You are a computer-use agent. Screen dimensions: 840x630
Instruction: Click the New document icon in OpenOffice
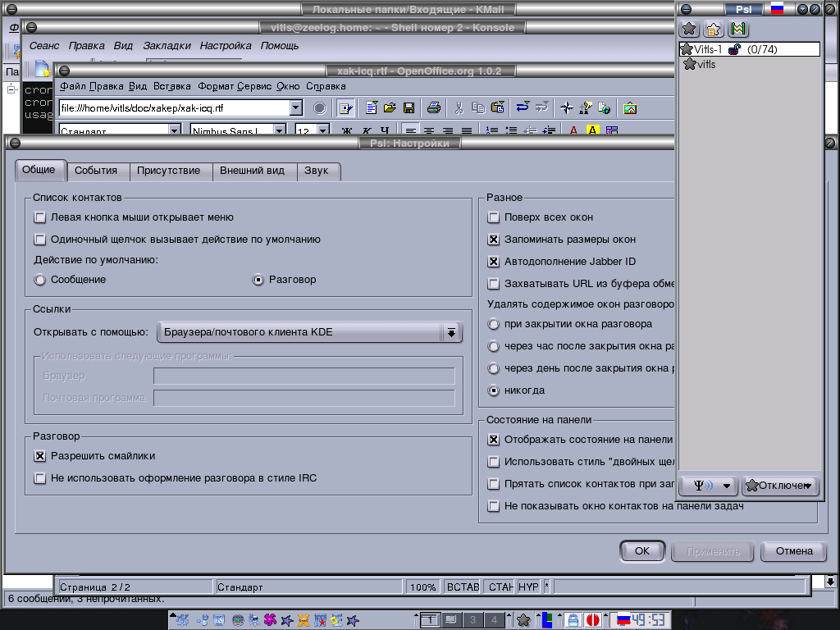click(372, 108)
